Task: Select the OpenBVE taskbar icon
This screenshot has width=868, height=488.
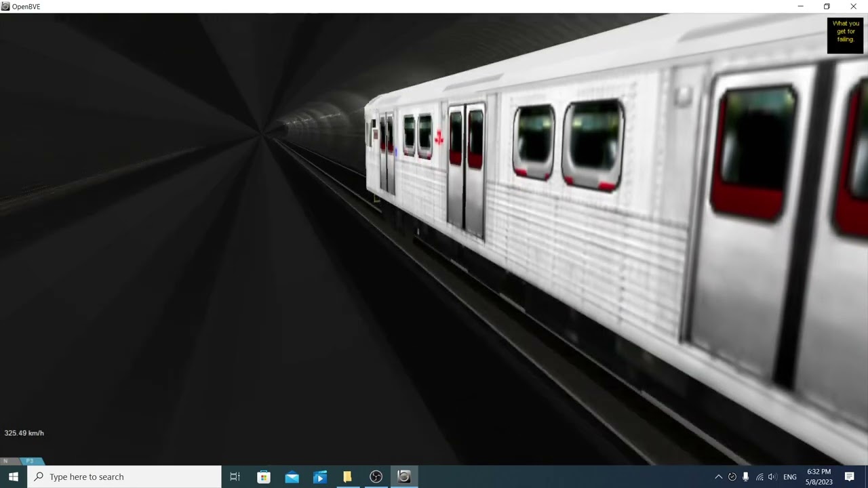Action: coord(403,476)
